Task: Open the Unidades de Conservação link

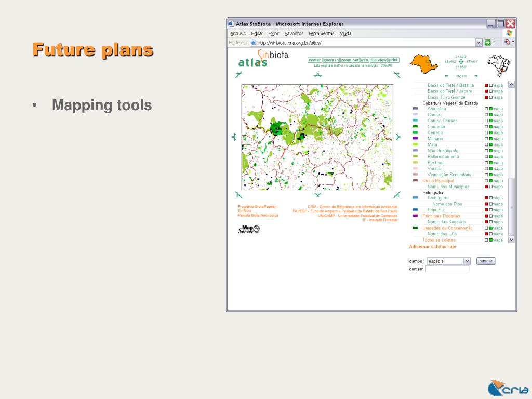Action: (x=447, y=228)
